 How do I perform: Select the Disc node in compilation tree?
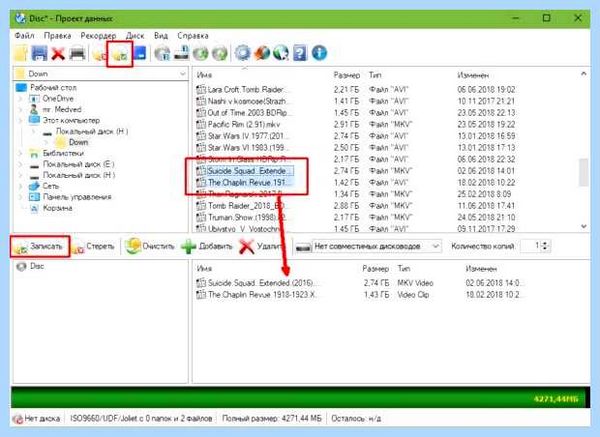pos(37,266)
